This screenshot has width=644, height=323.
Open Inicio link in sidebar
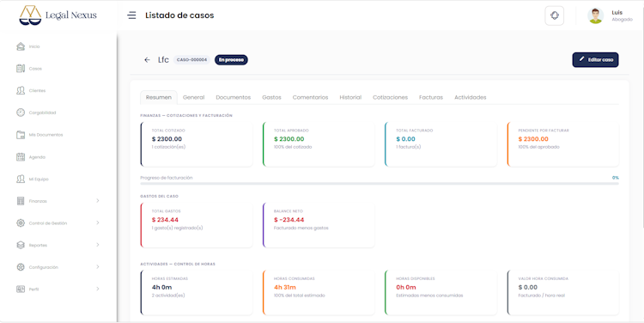[x=34, y=47]
